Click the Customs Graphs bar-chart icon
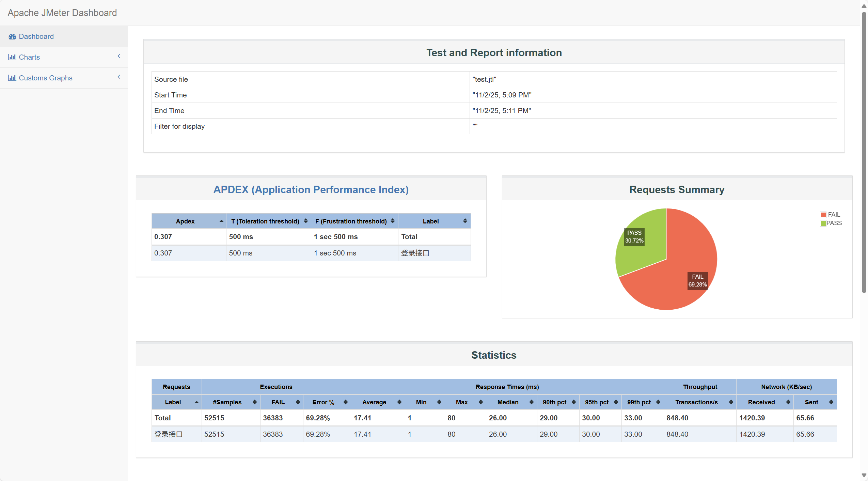This screenshot has width=868, height=481. pos(12,78)
